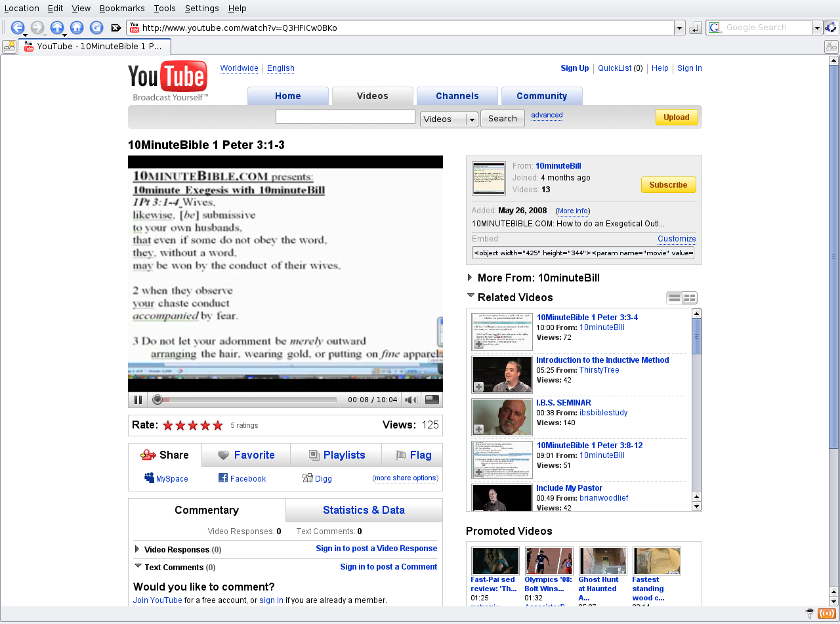Image resolution: width=840 pixels, height=624 pixels.
Task: Add '10MinuteBible 1 Peter 3:8-12' to QuickList
Action: click(x=479, y=472)
